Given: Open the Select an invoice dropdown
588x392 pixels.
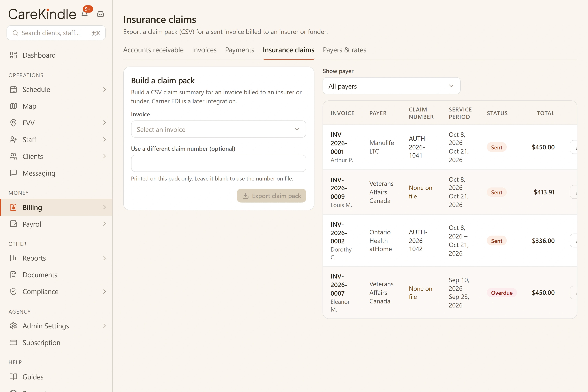Looking at the screenshot, I should [219, 129].
